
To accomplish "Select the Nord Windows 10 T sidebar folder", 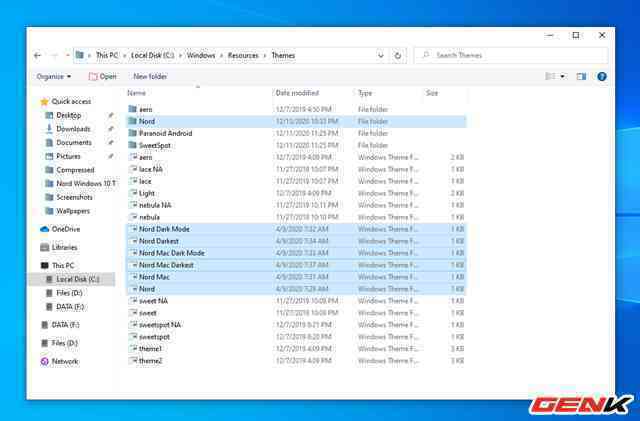I will click(81, 184).
